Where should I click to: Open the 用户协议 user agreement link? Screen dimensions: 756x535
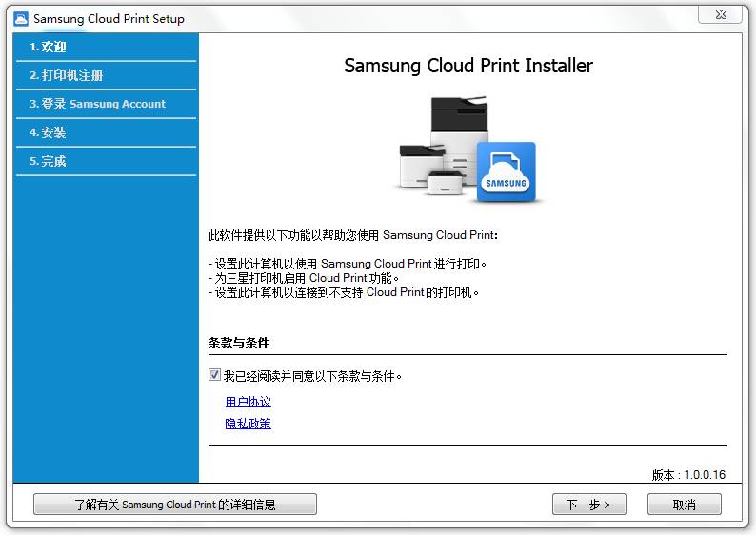pyautogui.click(x=248, y=402)
